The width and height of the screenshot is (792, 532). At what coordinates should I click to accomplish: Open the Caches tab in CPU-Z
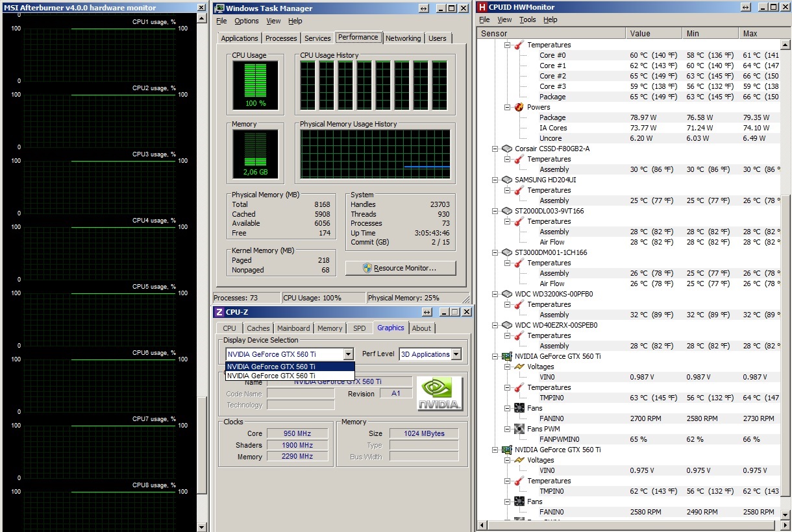[258, 328]
